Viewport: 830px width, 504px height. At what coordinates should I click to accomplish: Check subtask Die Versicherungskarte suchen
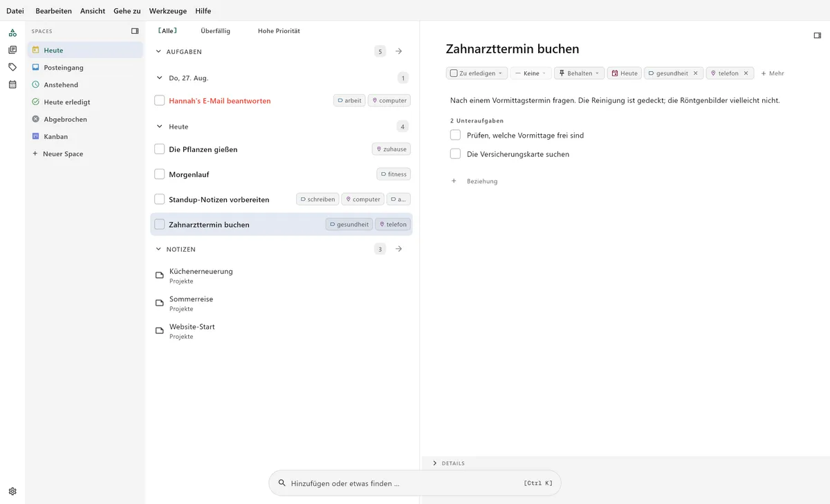point(455,153)
